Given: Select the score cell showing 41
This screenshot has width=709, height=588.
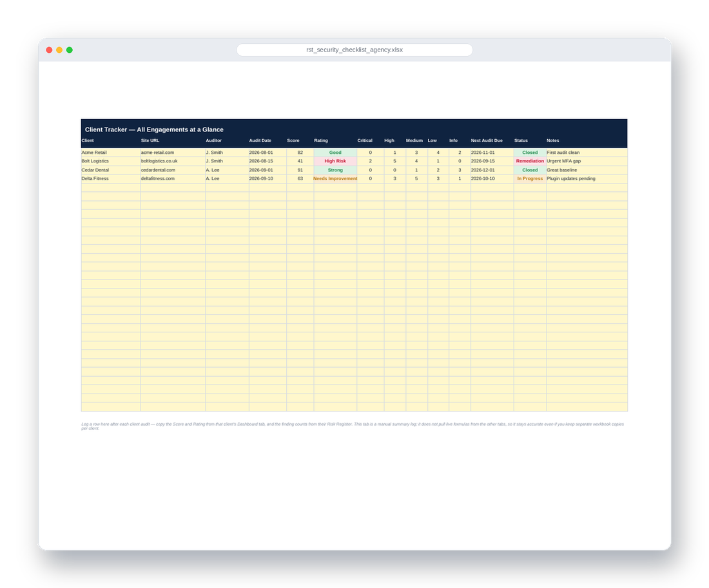Looking at the screenshot, I should (x=300, y=162).
